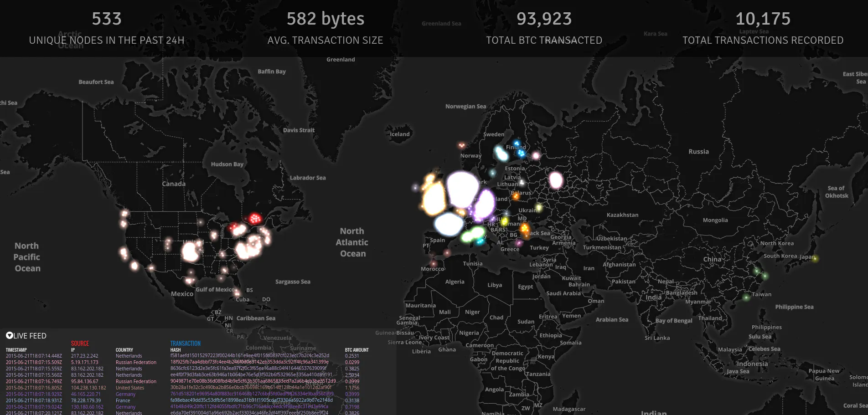Click BTC amount 0.7198
Screen dimensions: 868x415
coord(352,407)
